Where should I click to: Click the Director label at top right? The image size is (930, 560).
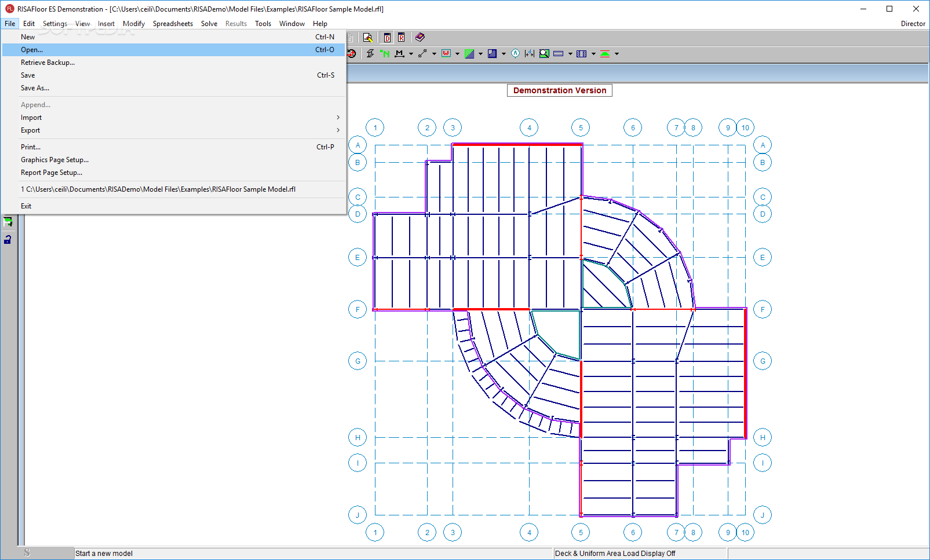click(913, 24)
